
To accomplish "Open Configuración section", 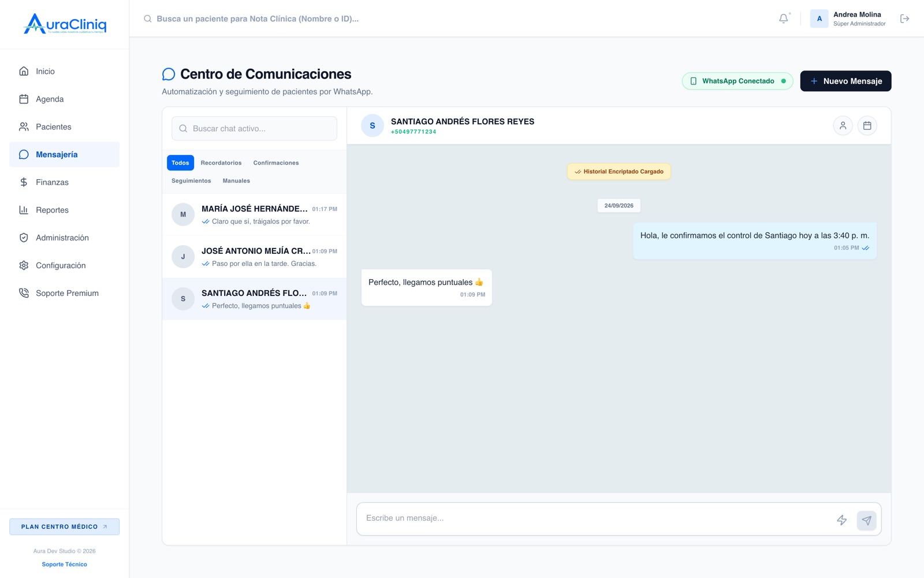I will [65, 265].
